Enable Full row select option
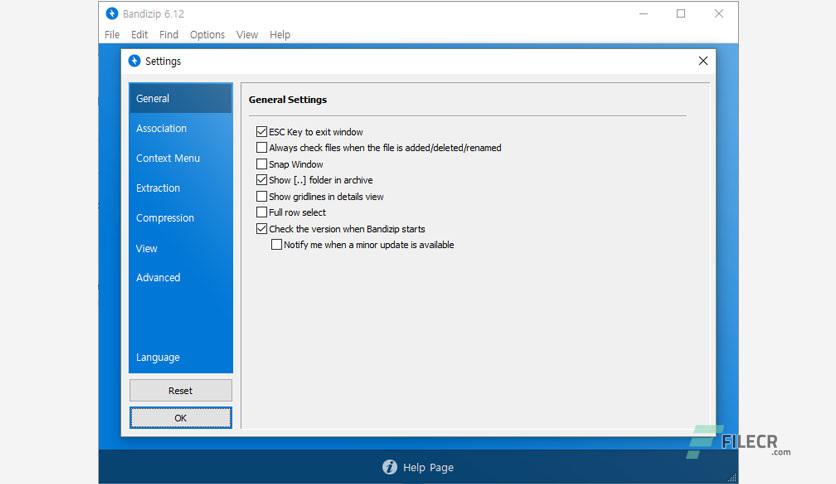Viewport: 836px width, 484px height. pyautogui.click(x=261, y=212)
